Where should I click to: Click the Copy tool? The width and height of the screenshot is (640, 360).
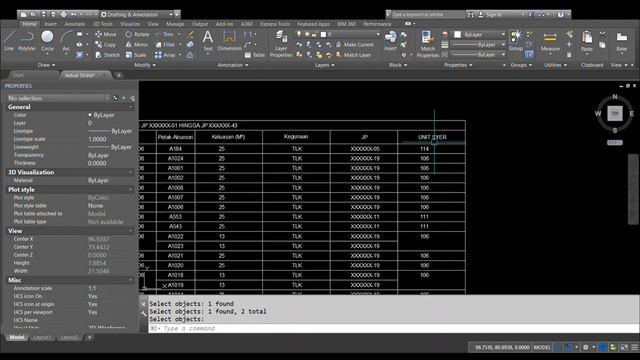[106, 44]
